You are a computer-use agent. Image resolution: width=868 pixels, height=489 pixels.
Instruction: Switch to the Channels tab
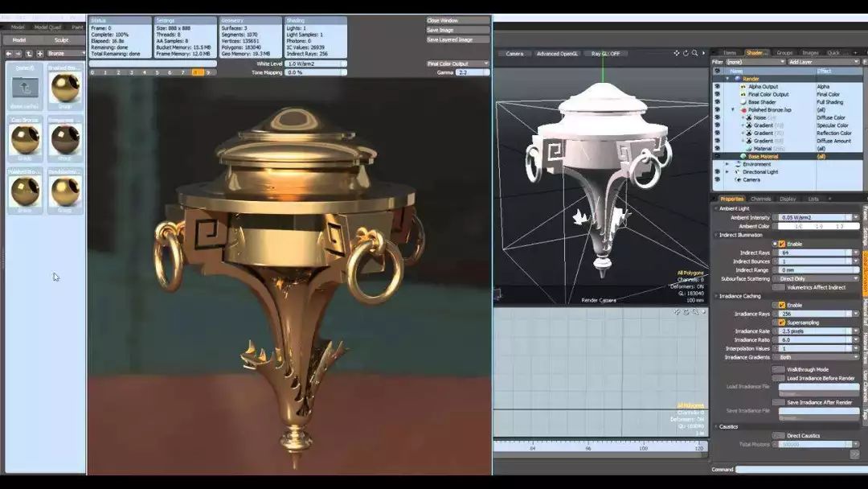coord(760,199)
